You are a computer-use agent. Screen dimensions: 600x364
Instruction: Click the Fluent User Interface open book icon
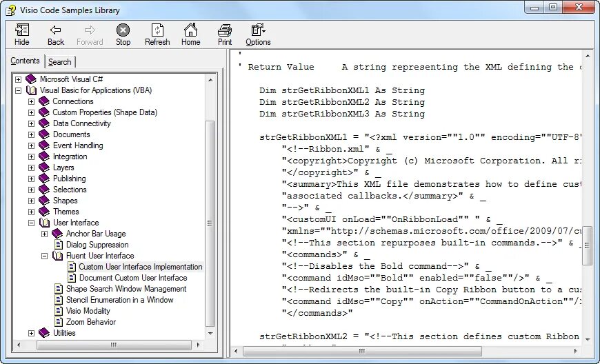[x=57, y=255]
